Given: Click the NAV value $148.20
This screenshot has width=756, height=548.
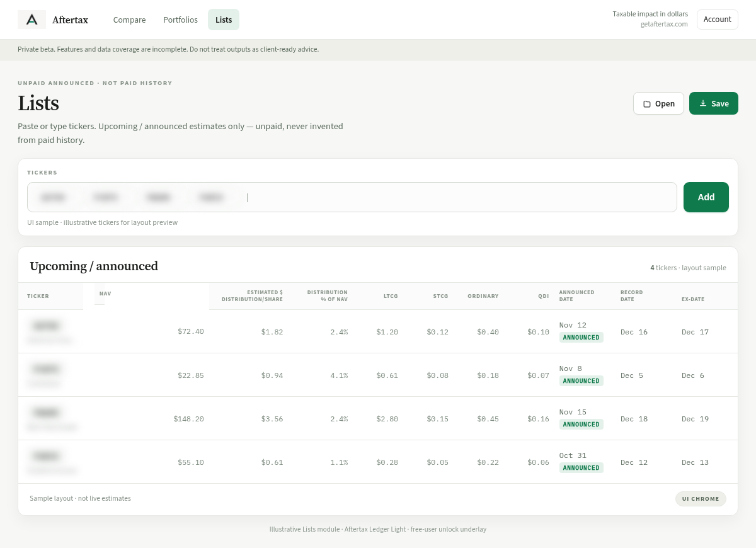Looking at the screenshot, I should click(189, 419).
